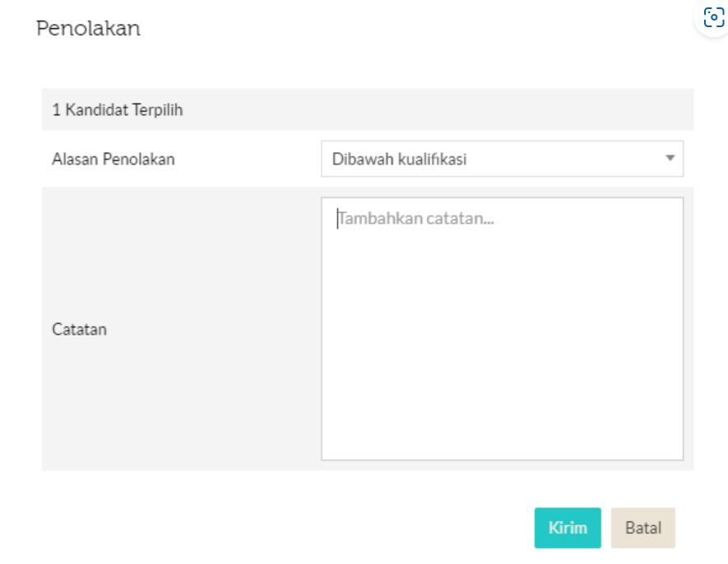Screen dimensions: 728x564
Task: Show rejection reason options list
Action: pos(502,159)
